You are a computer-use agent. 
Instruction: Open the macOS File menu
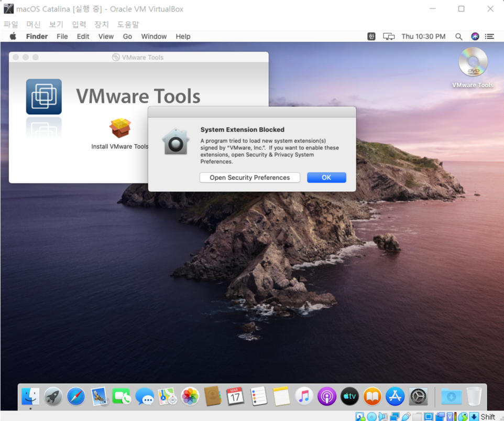(x=62, y=36)
